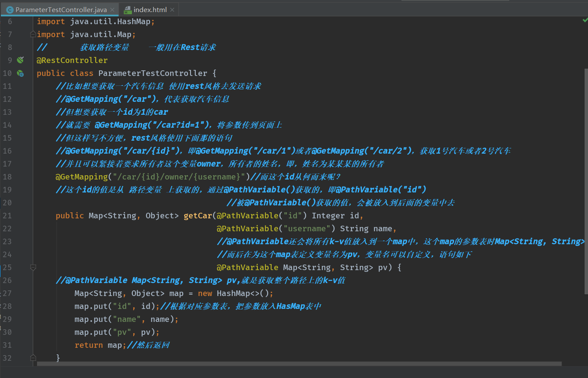588x378 pixels.
Task: Click the @RestController annotation
Action: tap(72, 60)
